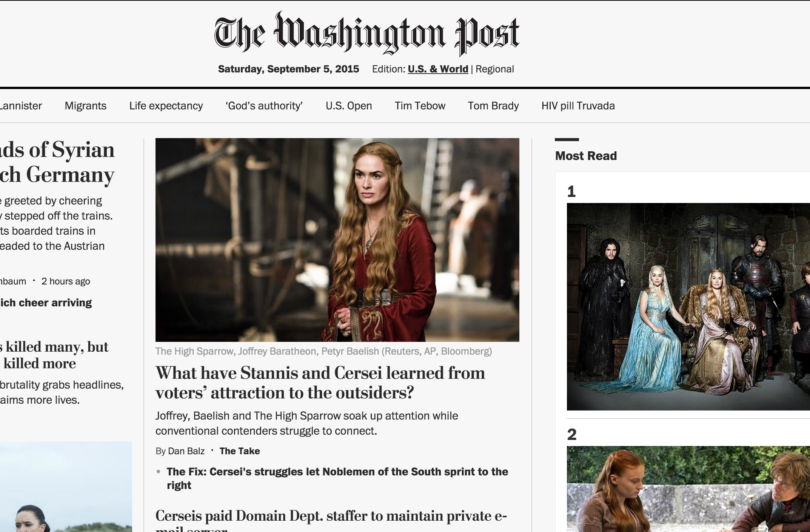Viewport: 810px width, 532px height.
Task: Read The Fix: Cersei's struggles story
Action: [337, 478]
